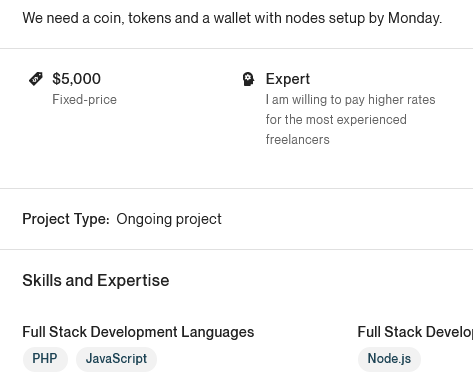Click the truncated Full Stack Develop heading above Node.js
This screenshot has width=473, height=384.
415,332
